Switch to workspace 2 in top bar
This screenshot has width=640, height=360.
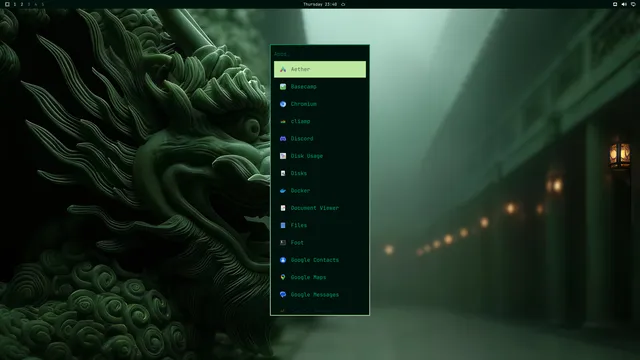tap(22, 4)
